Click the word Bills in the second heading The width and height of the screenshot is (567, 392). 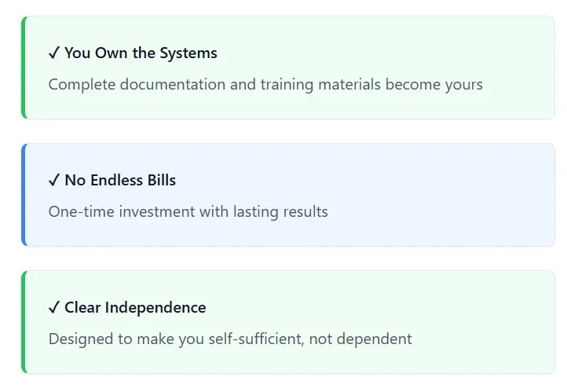[162, 181]
